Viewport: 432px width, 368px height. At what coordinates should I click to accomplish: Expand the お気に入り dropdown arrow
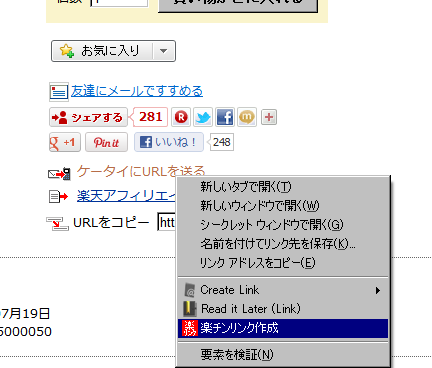(x=164, y=51)
